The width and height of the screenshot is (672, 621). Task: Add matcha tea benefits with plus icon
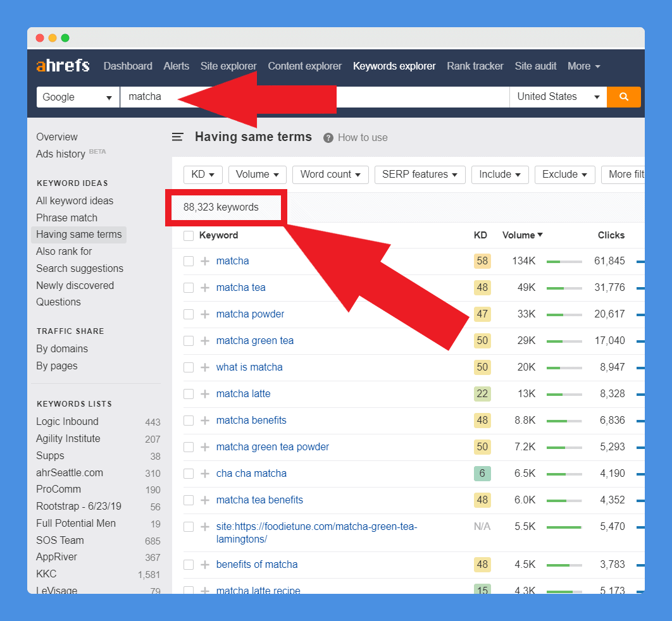click(x=205, y=500)
